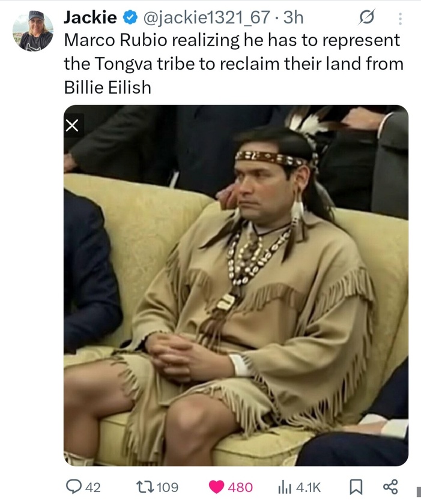Unlike the post via pink heart

[216, 487]
